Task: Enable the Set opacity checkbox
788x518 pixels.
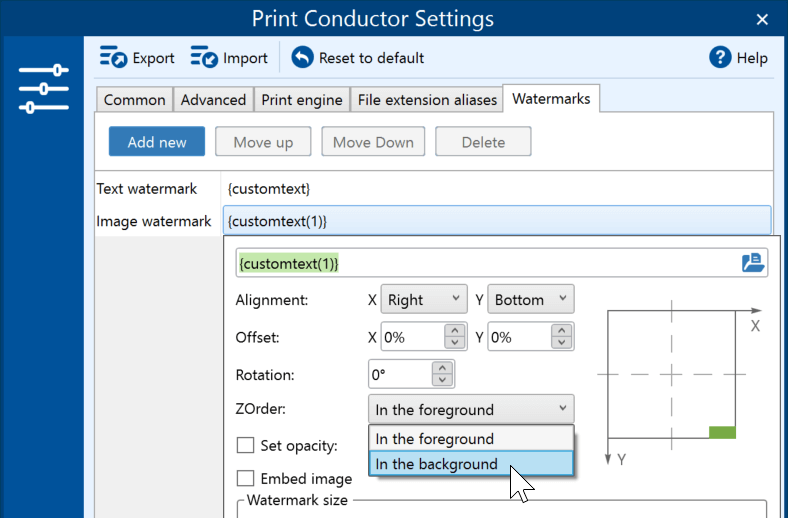Action: (x=245, y=446)
